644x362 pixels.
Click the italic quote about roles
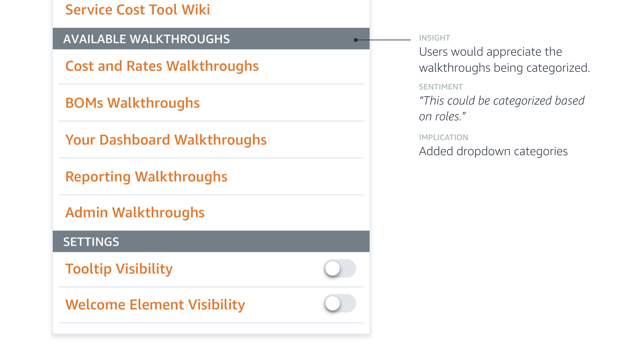click(x=501, y=108)
